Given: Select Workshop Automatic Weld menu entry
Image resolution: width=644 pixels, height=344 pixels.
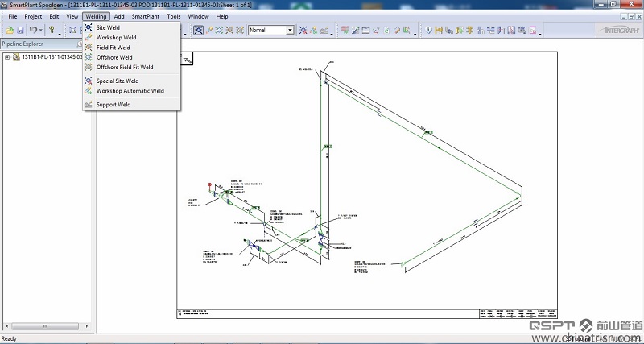Looking at the screenshot, I should [130, 91].
